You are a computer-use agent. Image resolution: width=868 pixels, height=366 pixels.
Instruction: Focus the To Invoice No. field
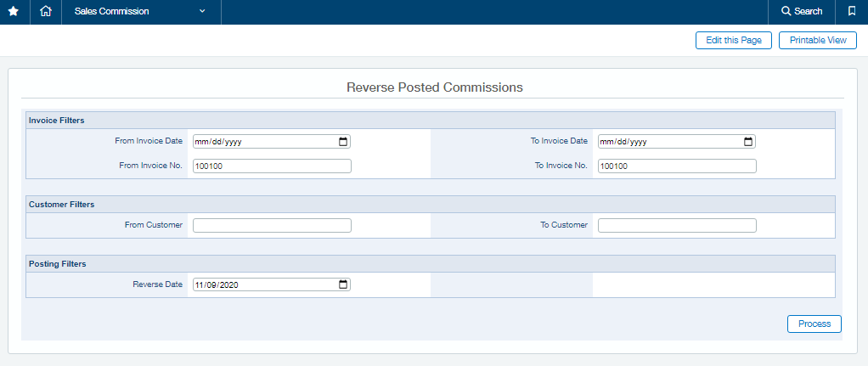pos(677,166)
